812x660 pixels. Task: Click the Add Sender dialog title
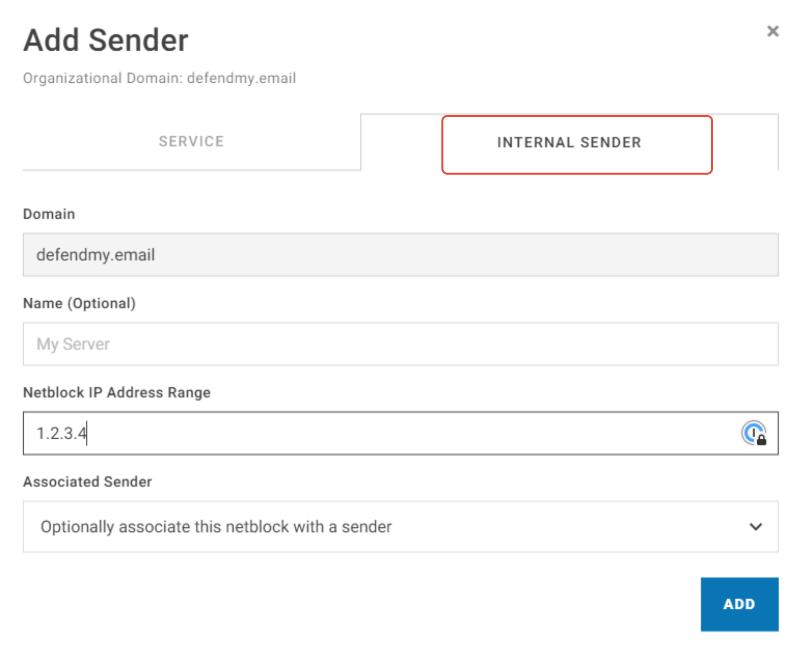click(x=105, y=40)
